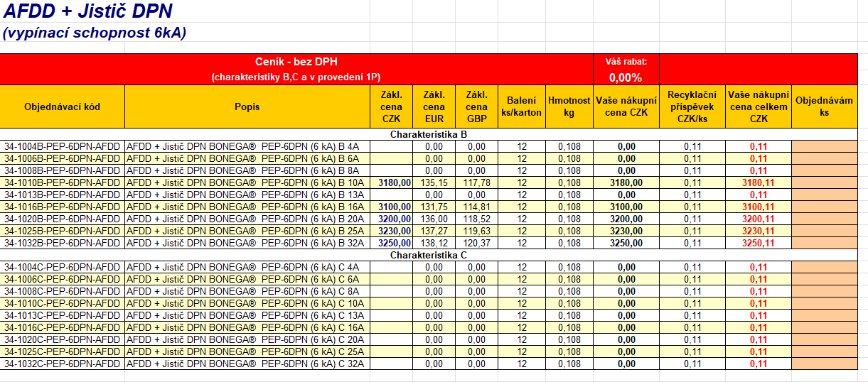Screen dimensions: 868x382
Task: Select the CZK base price 3250,00
Action: [391, 243]
